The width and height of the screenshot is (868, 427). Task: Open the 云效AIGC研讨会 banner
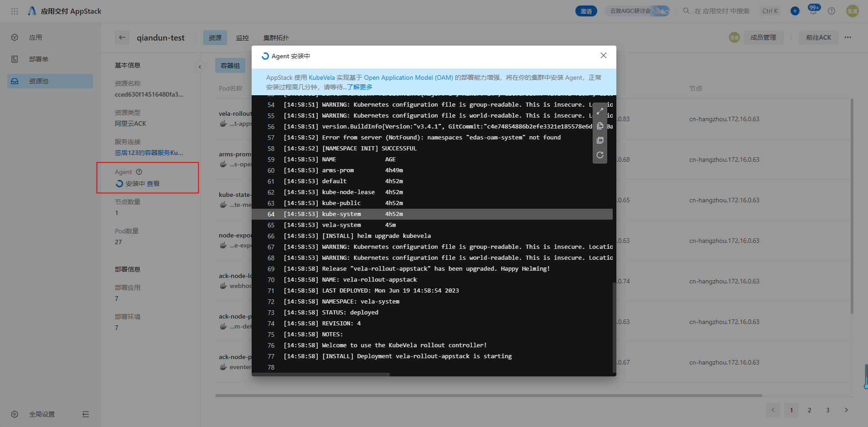click(x=637, y=11)
